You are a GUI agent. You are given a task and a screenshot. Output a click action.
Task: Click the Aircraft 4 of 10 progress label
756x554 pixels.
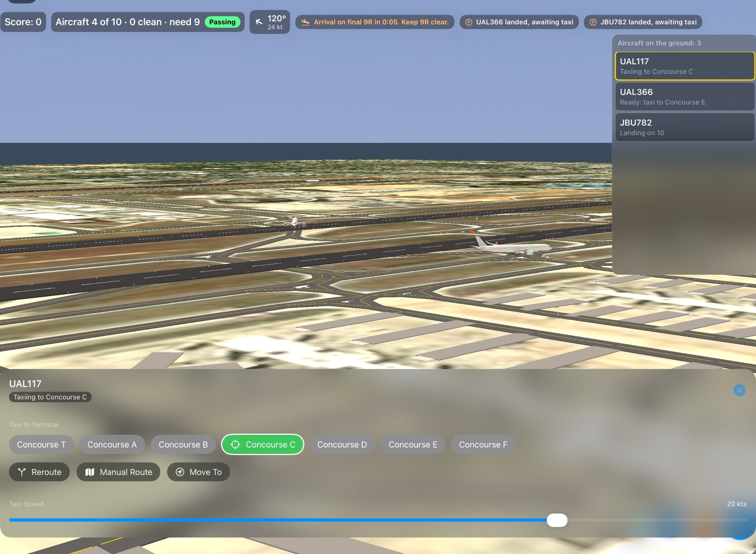(128, 22)
